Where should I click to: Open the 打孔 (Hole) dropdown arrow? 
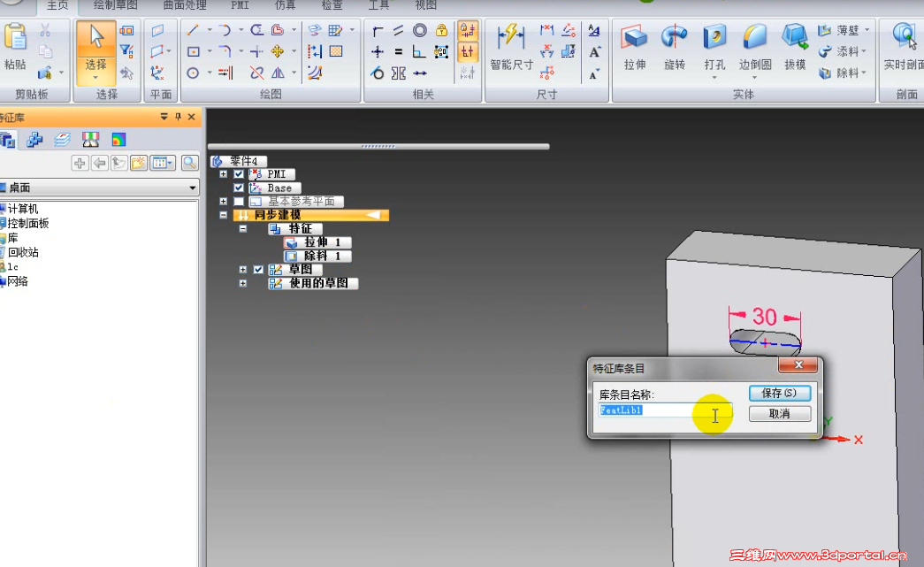[x=714, y=78]
